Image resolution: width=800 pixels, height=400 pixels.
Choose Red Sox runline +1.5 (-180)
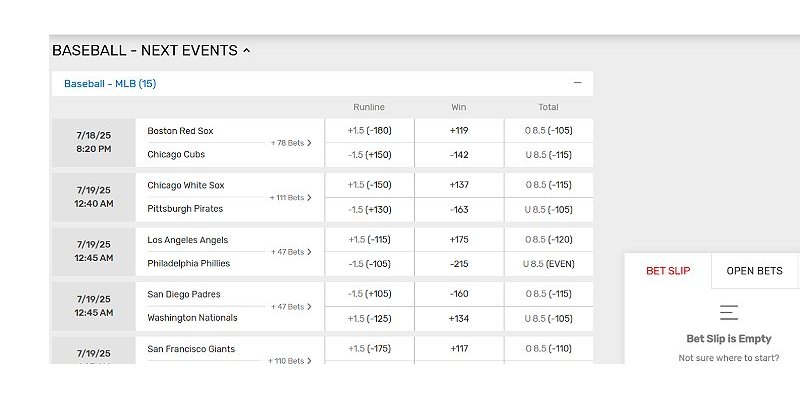click(x=369, y=131)
